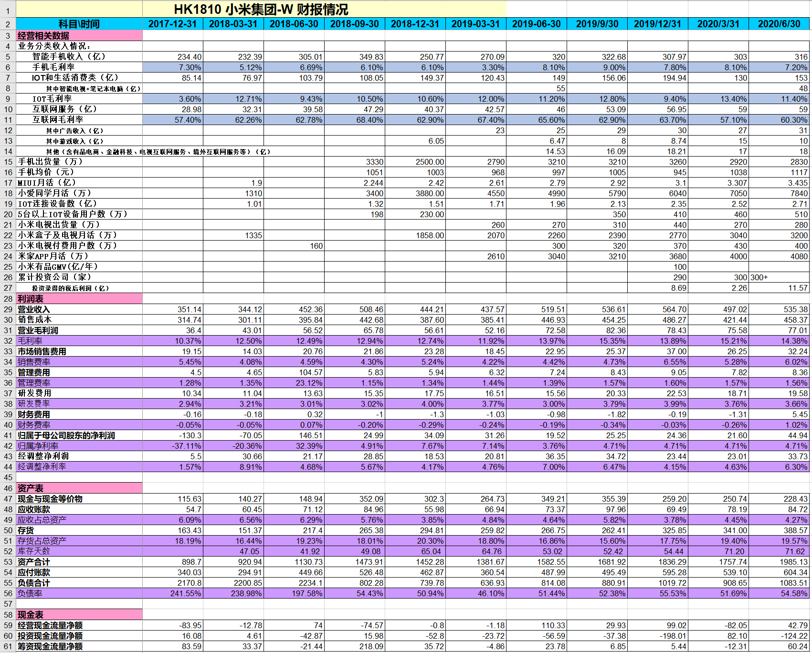The height and width of the screenshot is (653, 812).
Task: Select cell with value -198.01
Action: click(658, 636)
